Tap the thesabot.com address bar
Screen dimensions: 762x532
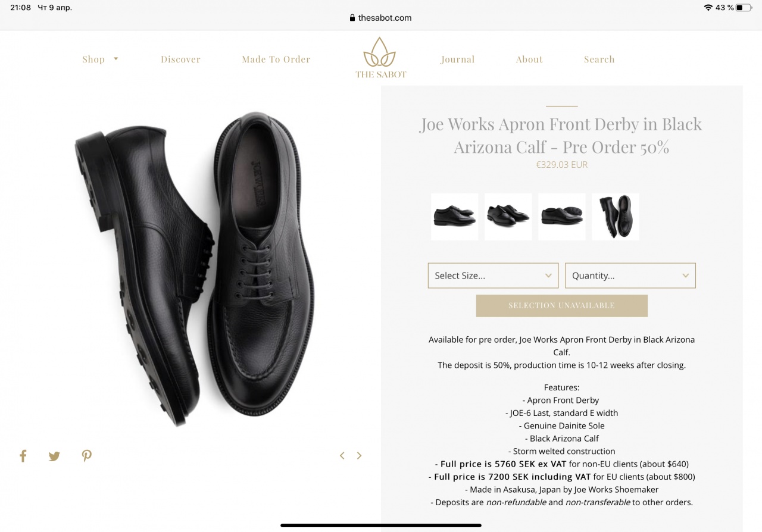(x=381, y=18)
